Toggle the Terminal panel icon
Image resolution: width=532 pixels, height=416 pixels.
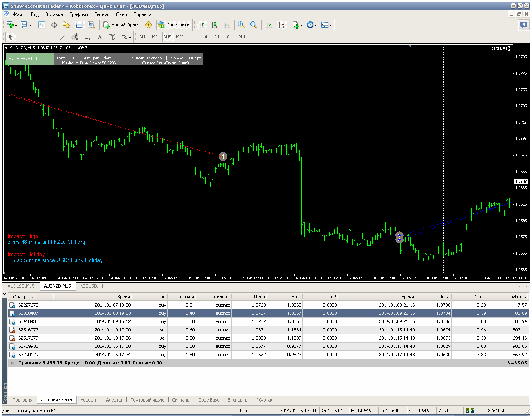point(79,25)
